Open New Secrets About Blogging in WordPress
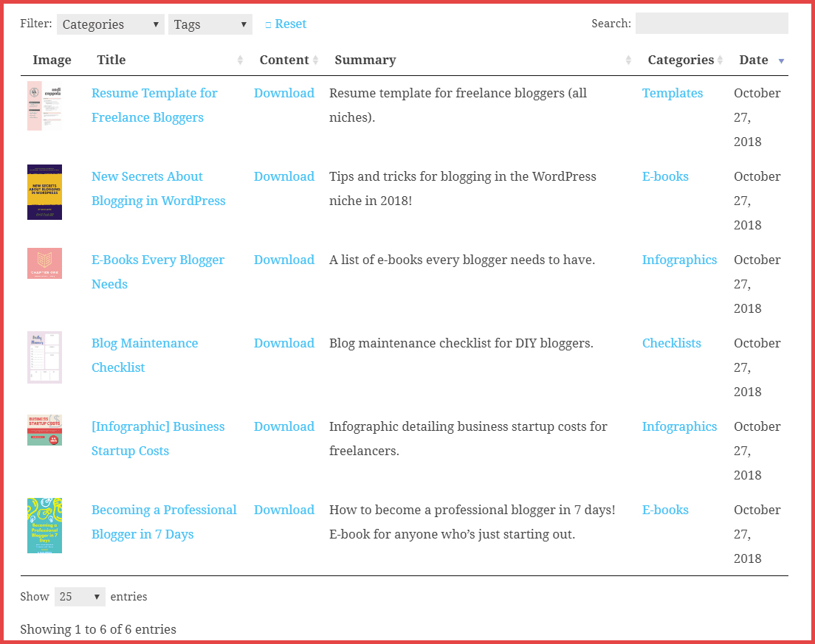This screenshot has height=644, width=815. pos(159,189)
